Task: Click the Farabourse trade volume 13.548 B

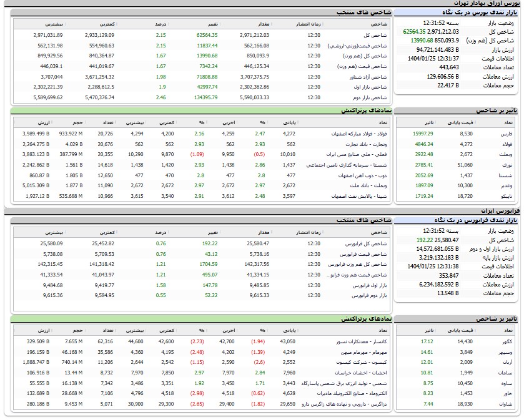Action: click(448, 293)
